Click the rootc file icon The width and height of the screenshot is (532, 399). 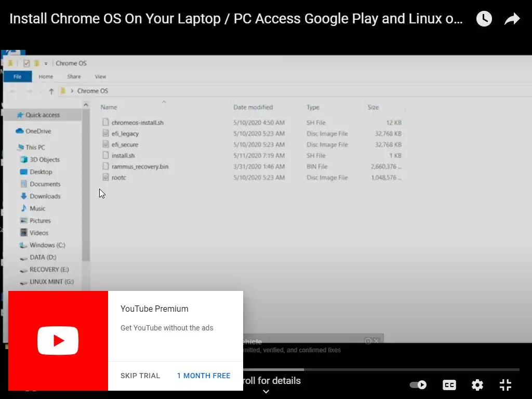point(105,177)
